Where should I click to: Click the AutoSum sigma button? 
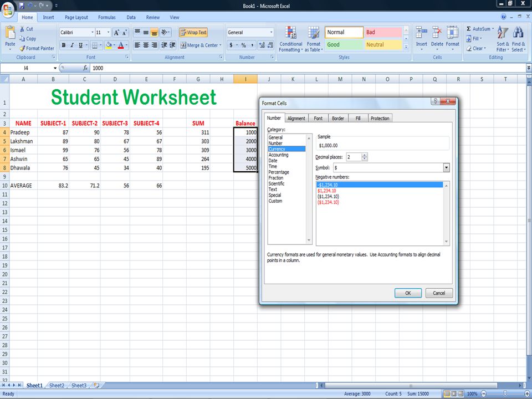pyautogui.click(x=479, y=29)
